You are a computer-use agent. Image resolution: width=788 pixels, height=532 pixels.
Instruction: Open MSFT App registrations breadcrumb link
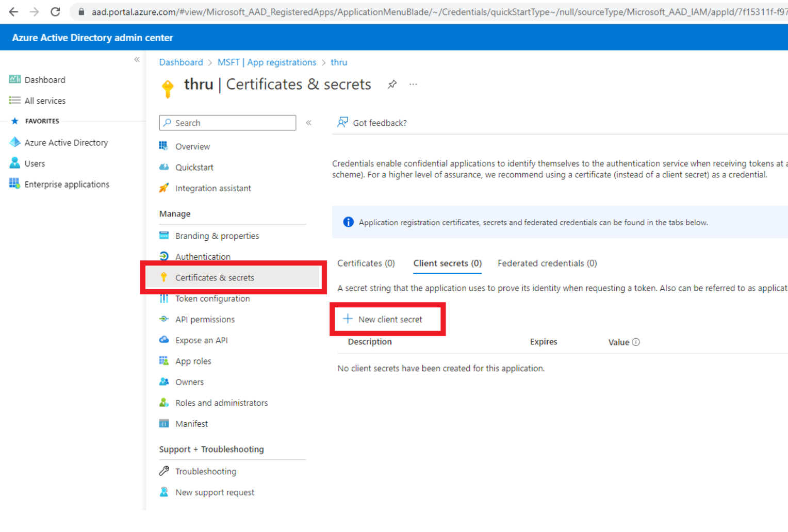pyautogui.click(x=267, y=62)
